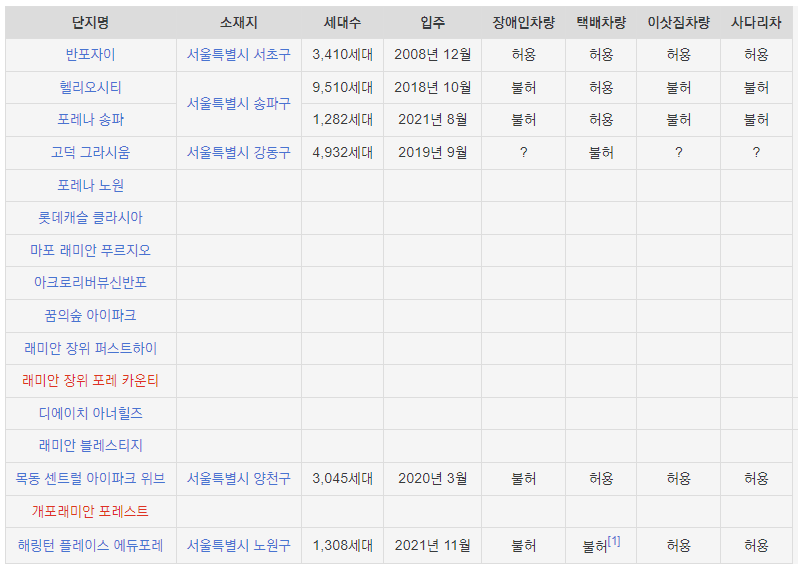
Task: Click the 2021년 8월 move-in date
Action: tap(433, 120)
